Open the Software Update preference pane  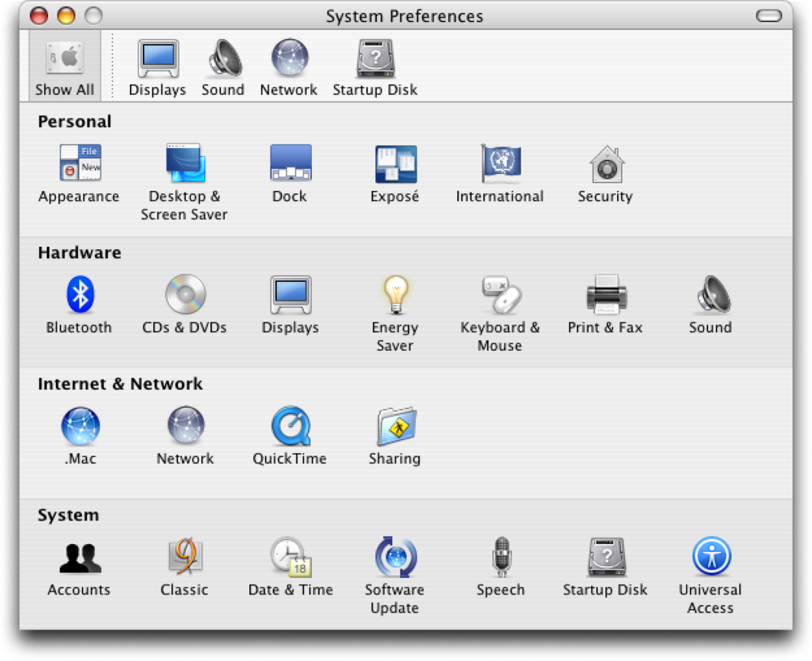[395, 576]
